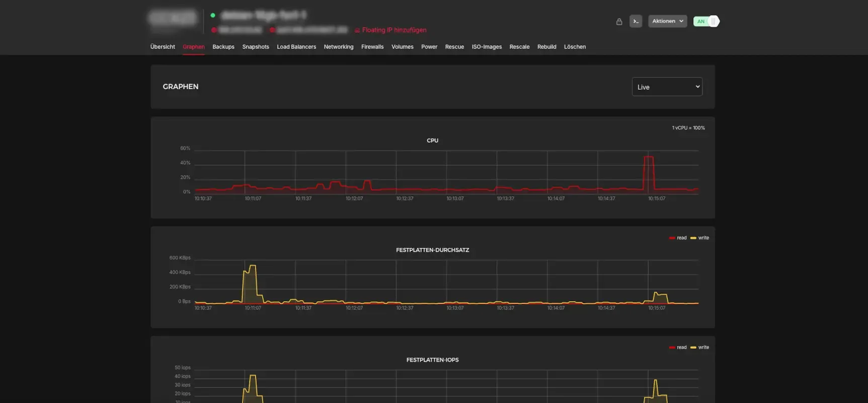The width and height of the screenshot is (868, 403).
Task: Switch to the Networking tab
Action: click(x=339, y=47)
